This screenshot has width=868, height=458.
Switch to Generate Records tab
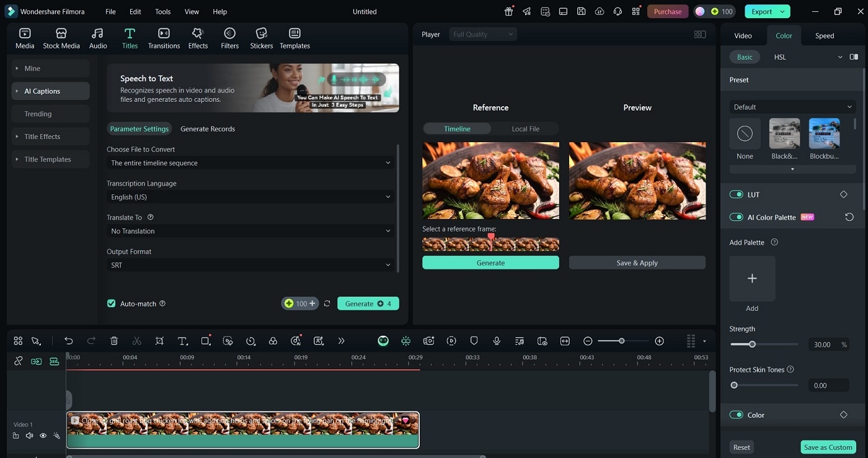[x=208, y=129]
